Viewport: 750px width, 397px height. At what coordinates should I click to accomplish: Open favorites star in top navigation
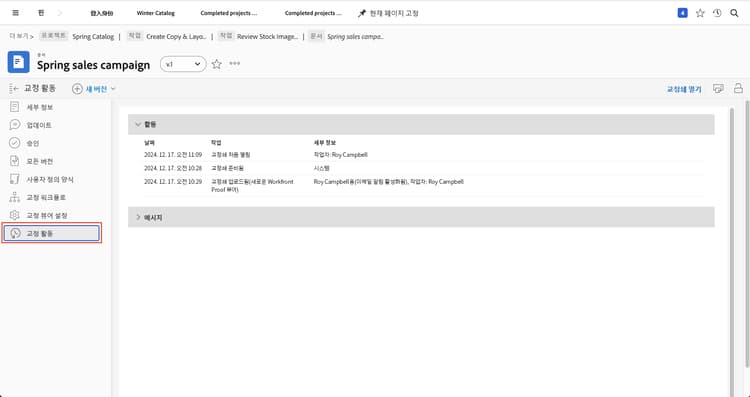click(700, 13)
